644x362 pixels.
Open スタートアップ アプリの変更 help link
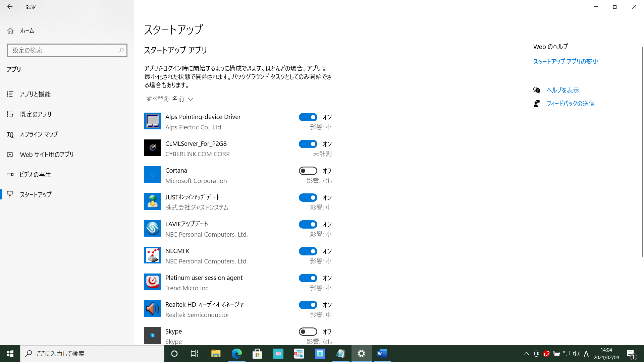[566, 62]
